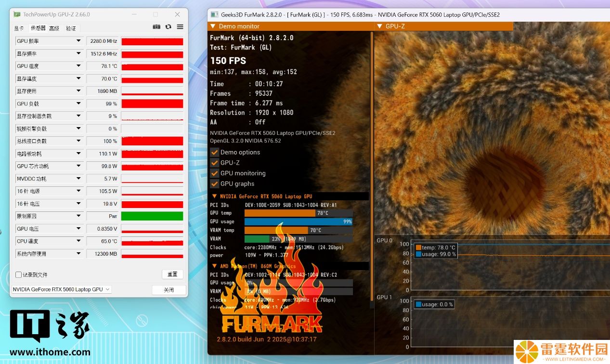Uncheck GPU graphs in FurMark

(x=215, y=184)
